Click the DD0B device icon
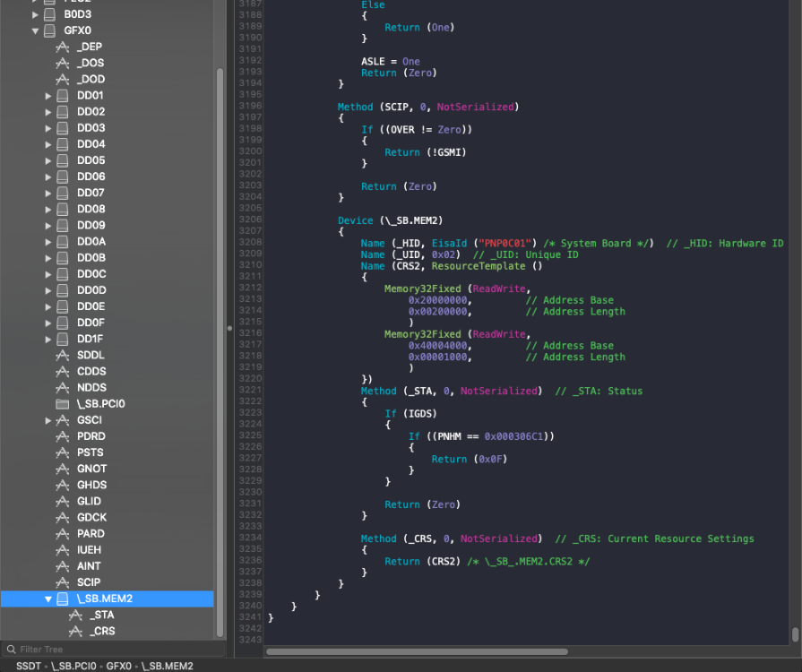This screenshot has width=802, height=672. pyautogui.click(x=63, y=258)
